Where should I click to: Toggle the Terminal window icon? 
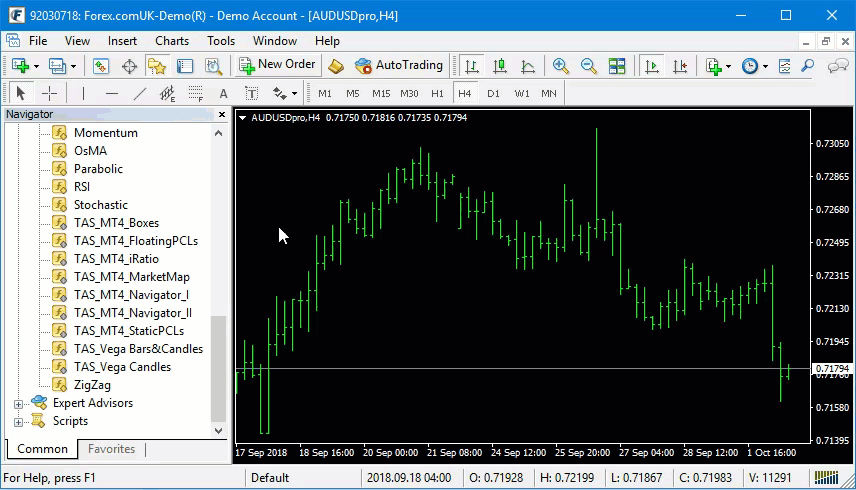[x=185, y=66]
